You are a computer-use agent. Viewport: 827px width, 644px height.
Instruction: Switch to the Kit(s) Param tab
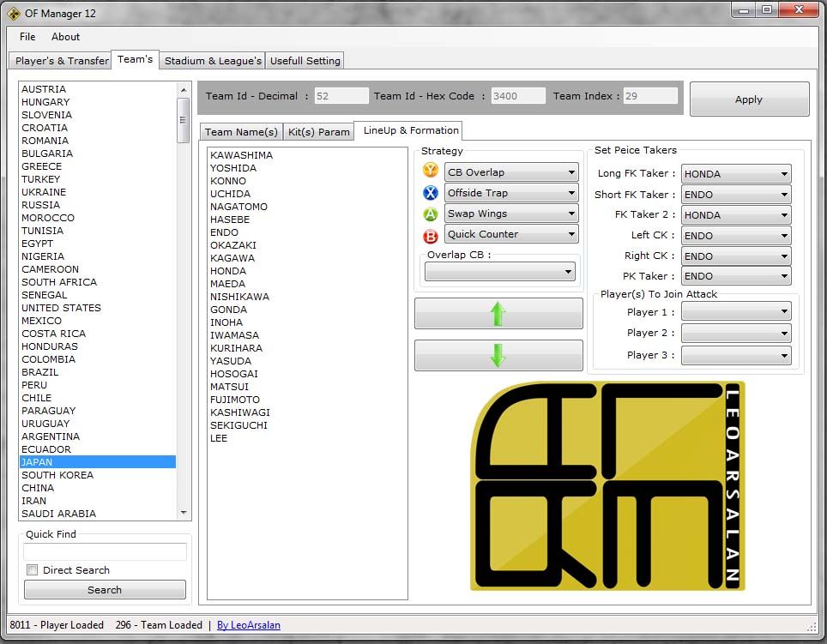pyautogui.click(x=317, y=132)
